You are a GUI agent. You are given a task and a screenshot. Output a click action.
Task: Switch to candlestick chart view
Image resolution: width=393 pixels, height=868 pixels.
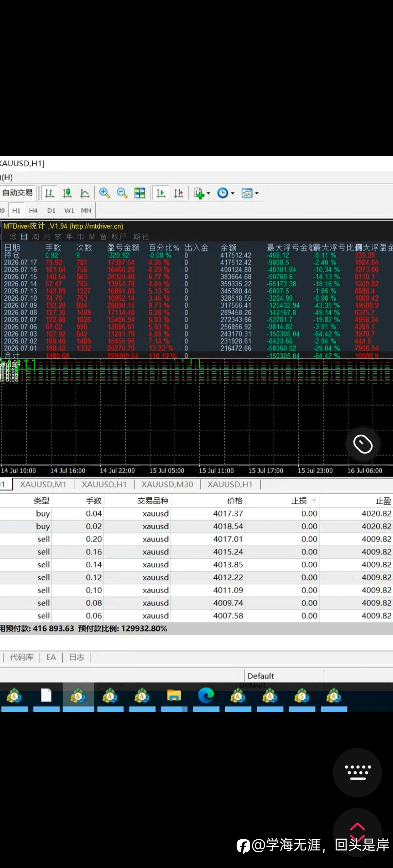(x=67, y=193)
